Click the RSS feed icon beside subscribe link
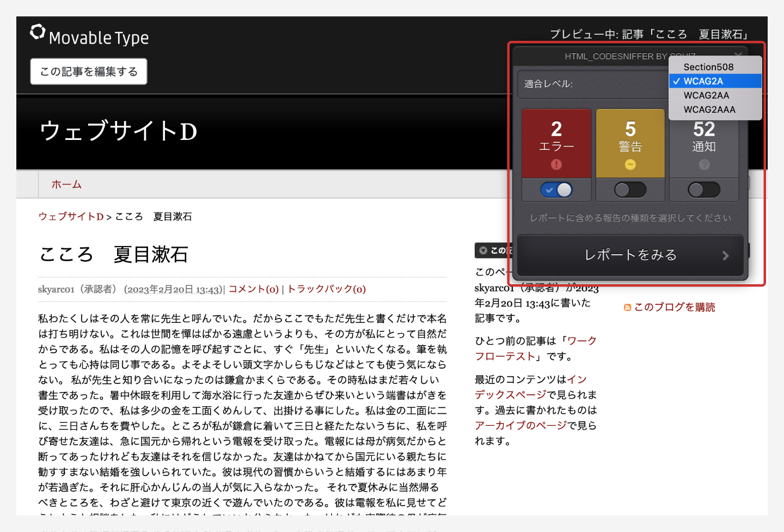The width and height of the screenshot is (784, 532). point(627,308)
